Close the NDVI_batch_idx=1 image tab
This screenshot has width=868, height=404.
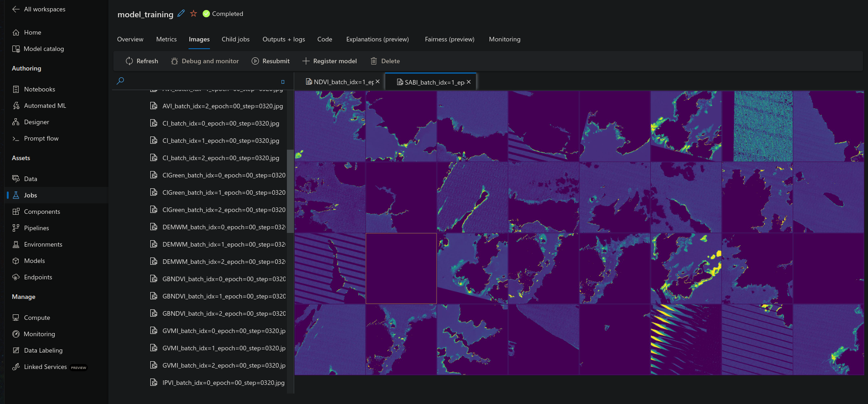click(x=378, y=81)
